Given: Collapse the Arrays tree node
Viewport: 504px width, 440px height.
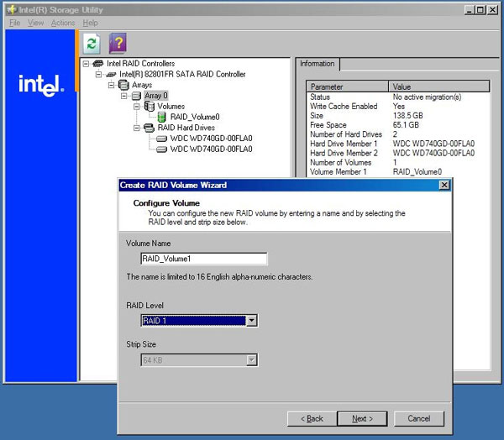Looking at the screenshot, I should coord(111,85).
